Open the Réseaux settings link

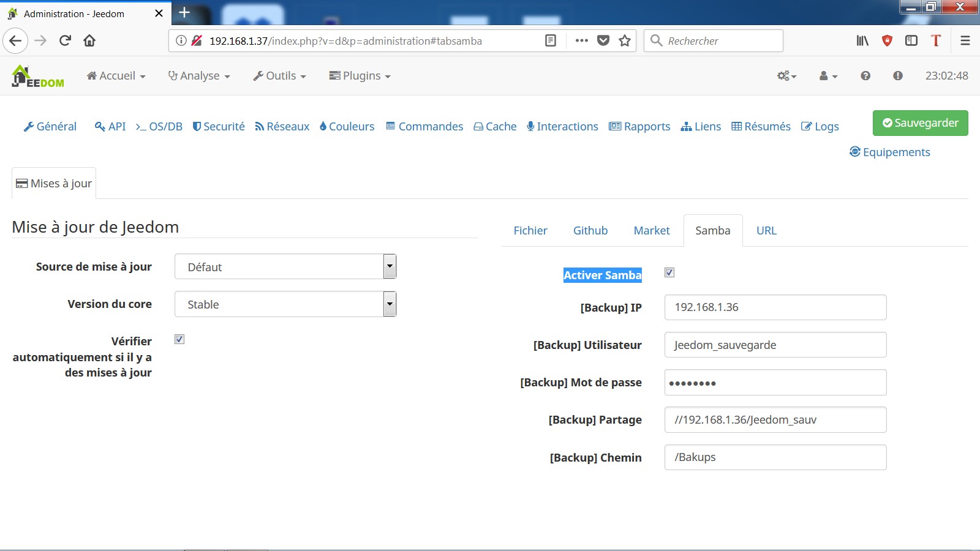tap(282, 127)
